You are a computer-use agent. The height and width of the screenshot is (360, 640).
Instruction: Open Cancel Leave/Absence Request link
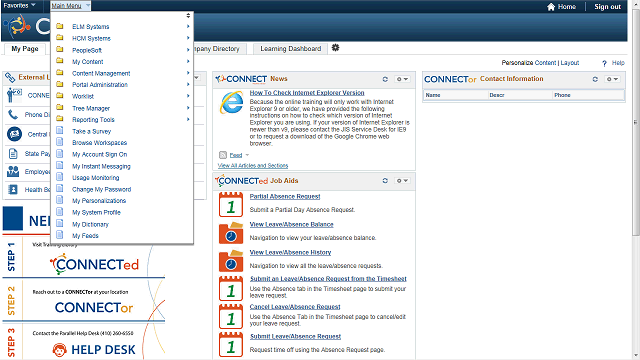tap(295, 307)
